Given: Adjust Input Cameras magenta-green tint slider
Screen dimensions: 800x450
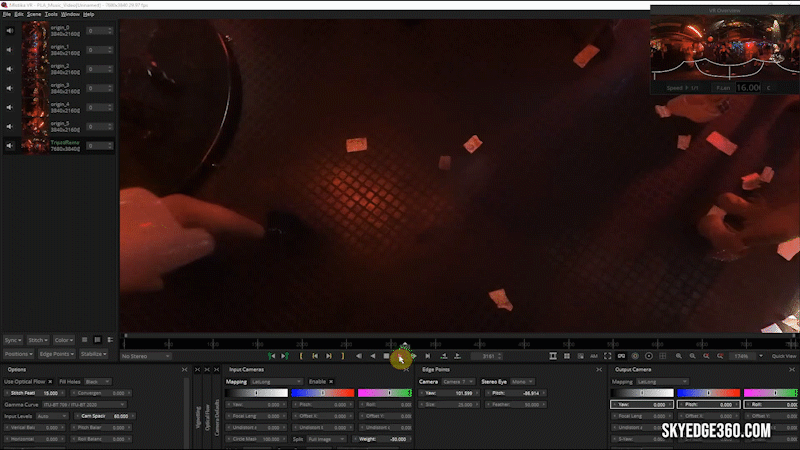Looking at the screenshot, I should pos(385,393).
